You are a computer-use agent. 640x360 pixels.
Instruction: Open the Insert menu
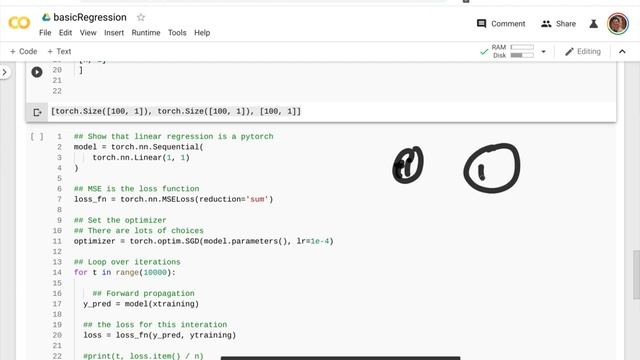(x=114, y=33)
